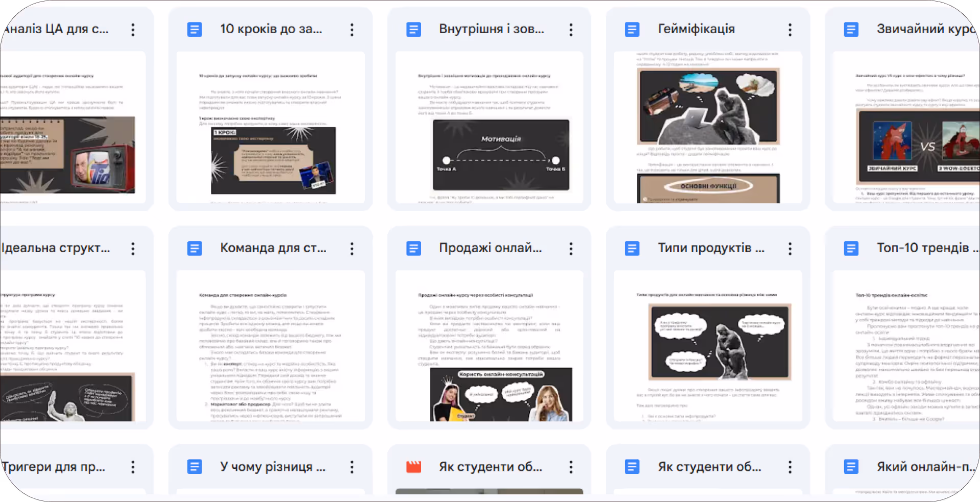
Task: Click the red video icon of 'Як студенти об...'
Action: point(413,467)
